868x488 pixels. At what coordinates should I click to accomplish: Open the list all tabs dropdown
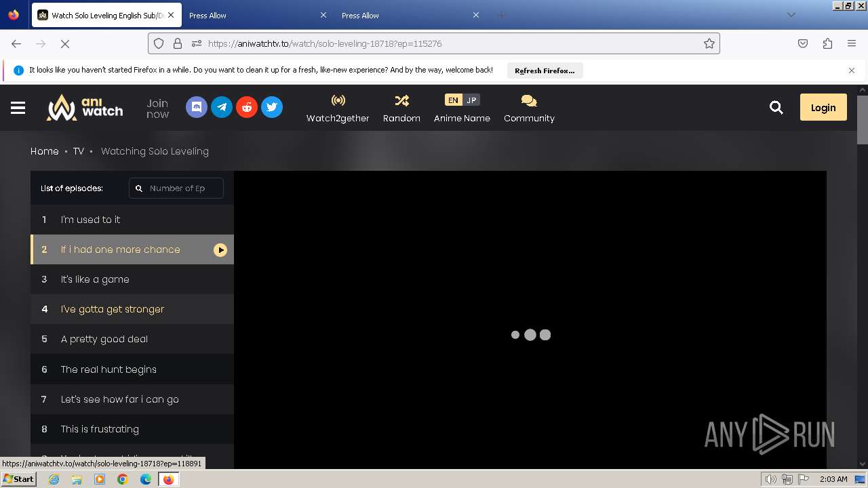791,15
